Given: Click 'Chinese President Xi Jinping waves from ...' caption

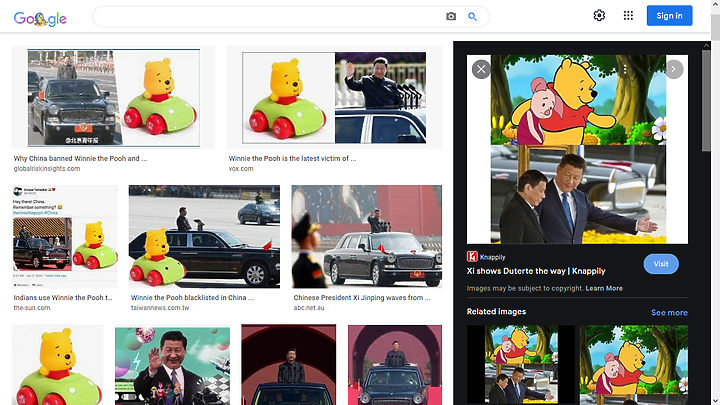Looking at the screenshot, I should click(x=362, y=298).
